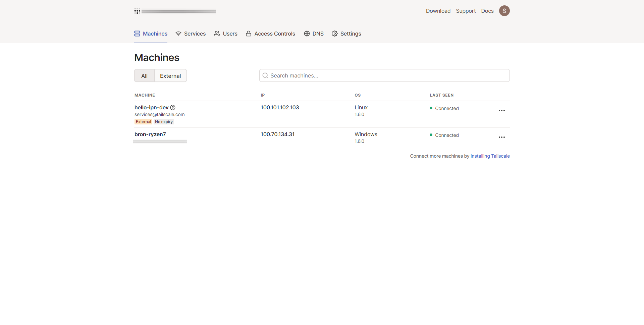The height and width of the screenshot is (325, 644).
Task: Focus the Search machines field
Action: click(x=384, y=75)
